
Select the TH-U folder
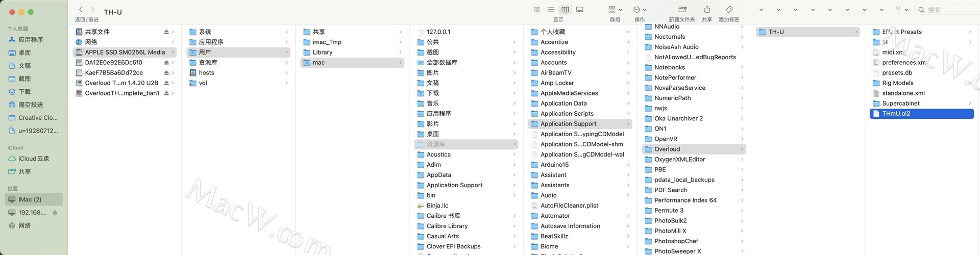pyautogui.click(x=807, y=32)
